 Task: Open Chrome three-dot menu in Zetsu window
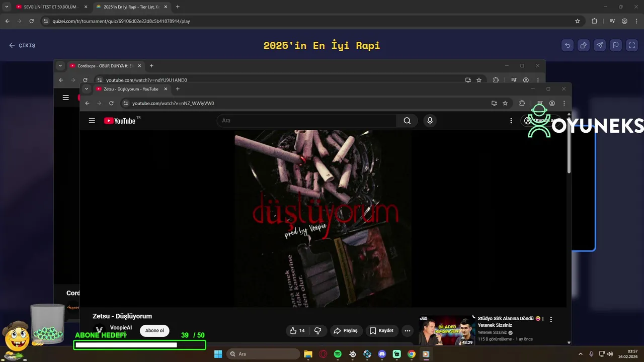click(564, 103)
